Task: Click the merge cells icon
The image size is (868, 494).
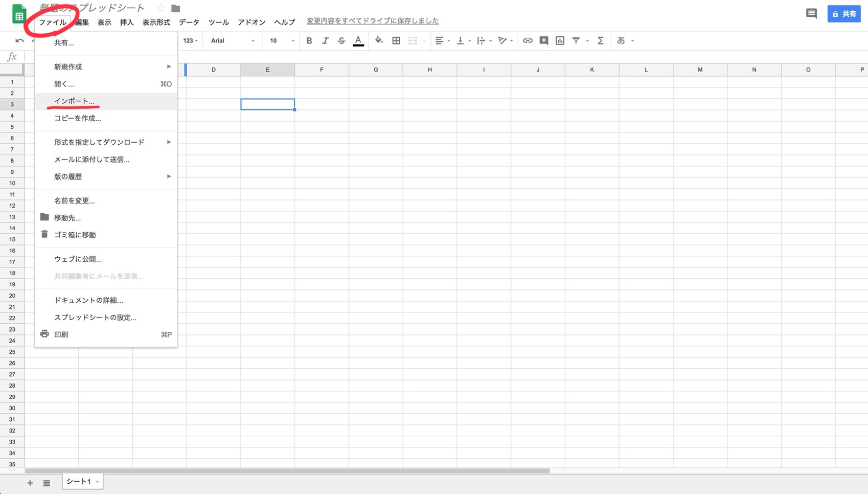Action: (x=413, y=40)
